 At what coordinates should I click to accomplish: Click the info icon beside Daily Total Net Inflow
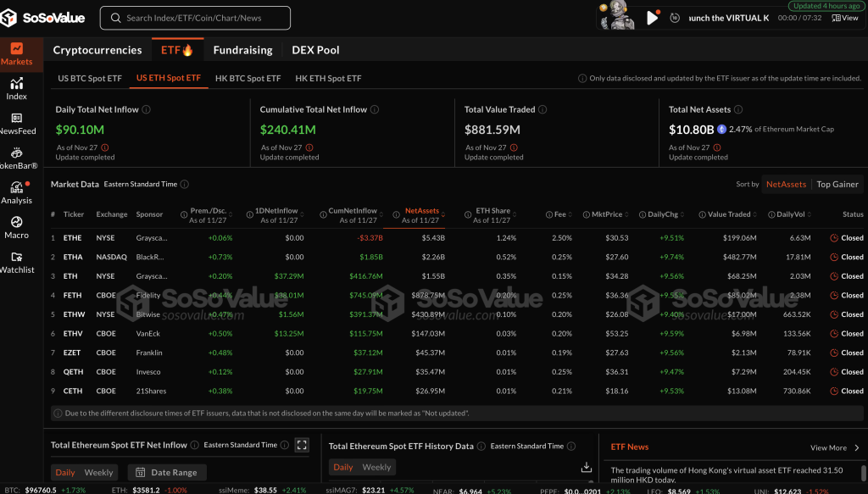(146, 109)
